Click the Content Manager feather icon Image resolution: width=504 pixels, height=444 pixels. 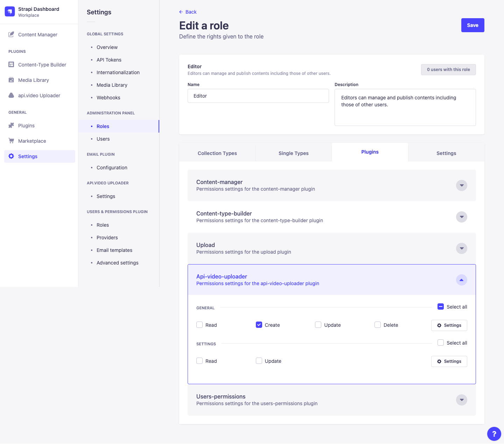point(11,34)
